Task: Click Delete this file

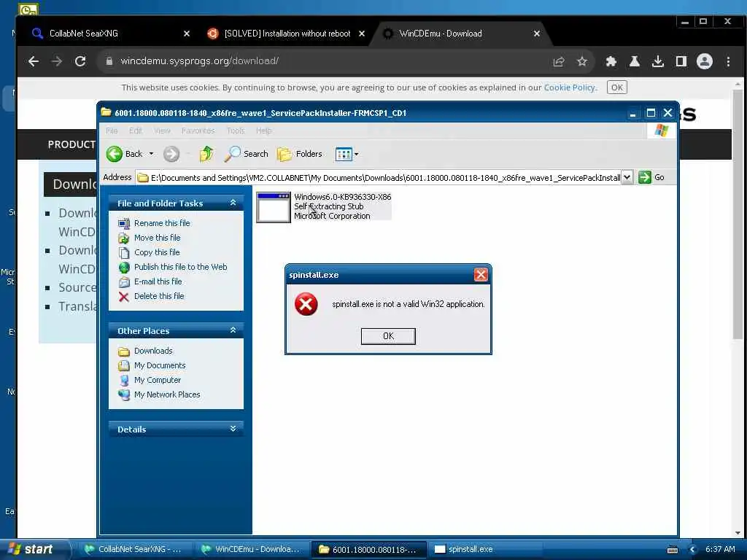Action: tap(158, 296)
